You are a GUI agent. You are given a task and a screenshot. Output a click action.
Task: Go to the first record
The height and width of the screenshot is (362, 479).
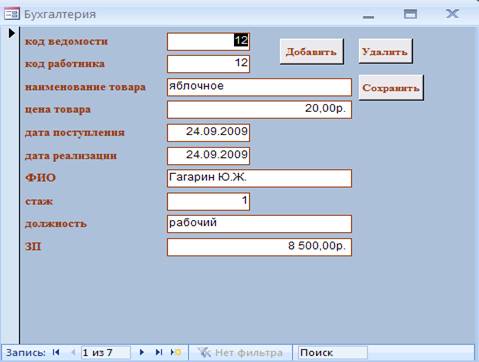coord(56,352)
